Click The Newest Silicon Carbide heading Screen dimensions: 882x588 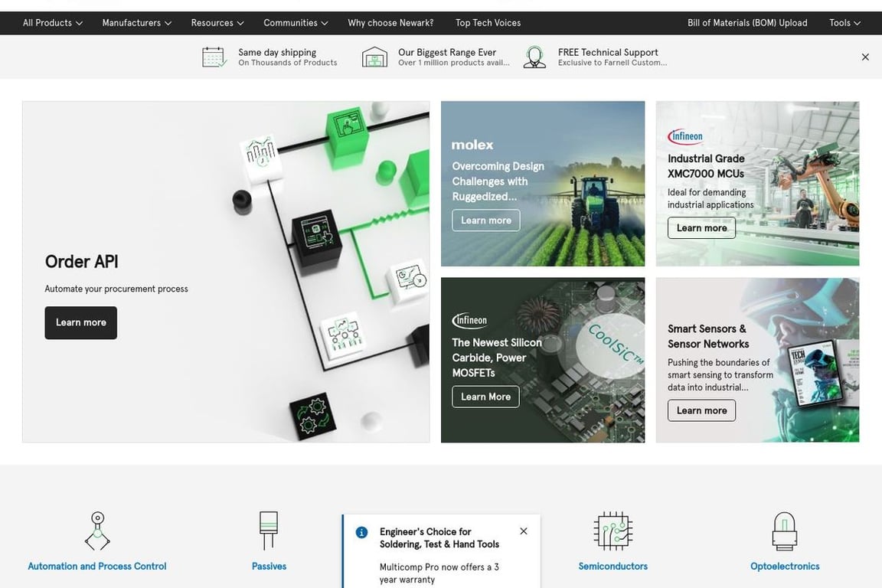coord(497,358)
